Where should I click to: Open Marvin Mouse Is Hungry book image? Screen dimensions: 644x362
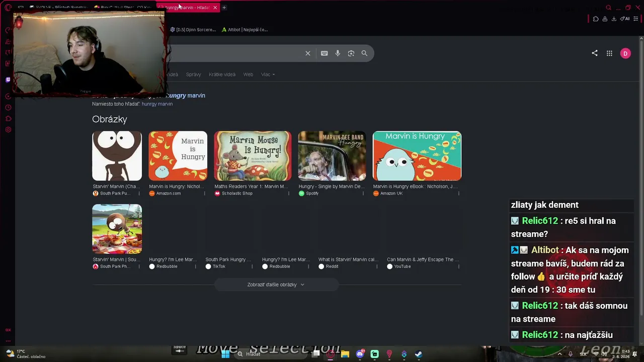point(253,156)
